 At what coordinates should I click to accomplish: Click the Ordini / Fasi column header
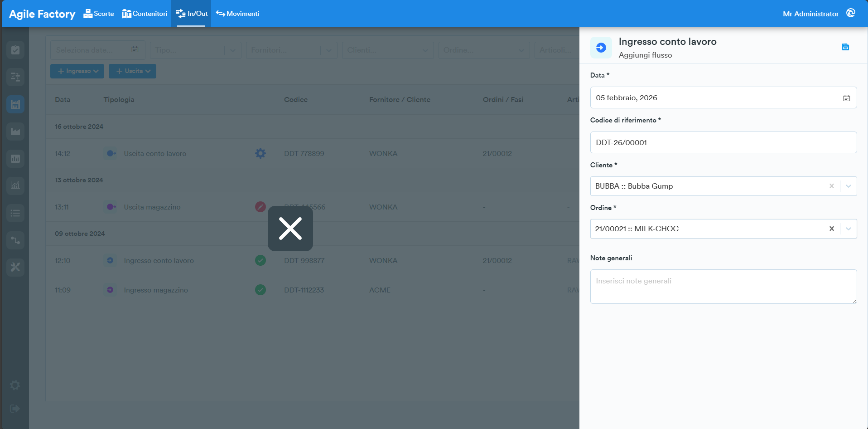503,100
